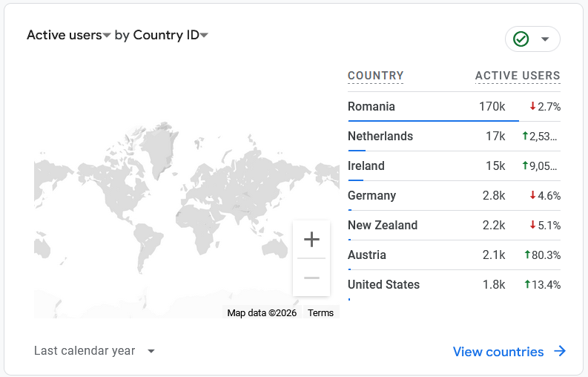
Task: Click the red down arrow beside Romania's 2.7%
Action: (532, 107)
